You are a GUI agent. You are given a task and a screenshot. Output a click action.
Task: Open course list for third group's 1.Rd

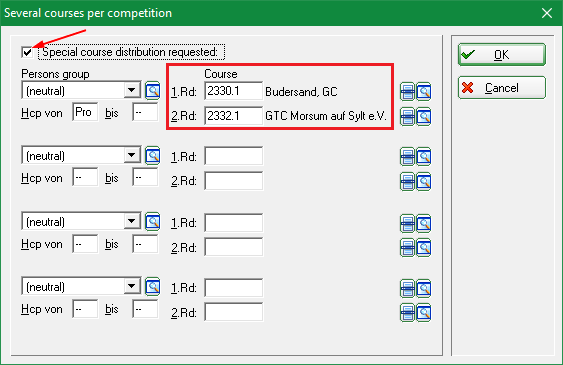tap(408, 223)
